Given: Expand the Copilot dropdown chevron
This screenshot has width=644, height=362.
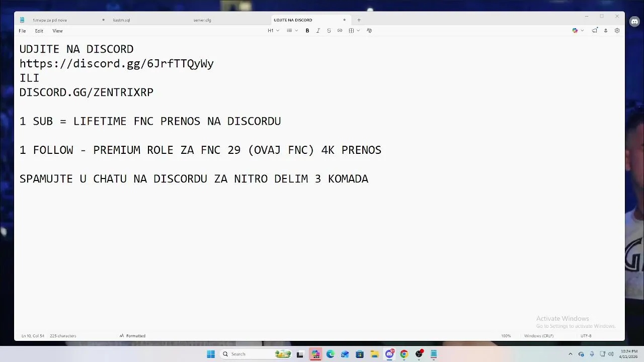Looking at the screenshot, I should click(x=582, y=31).
